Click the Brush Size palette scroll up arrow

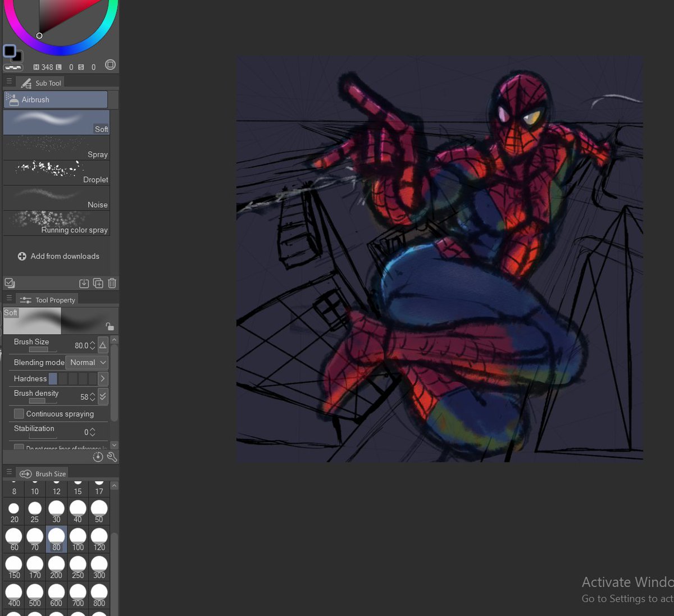click(x=115, y=485)
